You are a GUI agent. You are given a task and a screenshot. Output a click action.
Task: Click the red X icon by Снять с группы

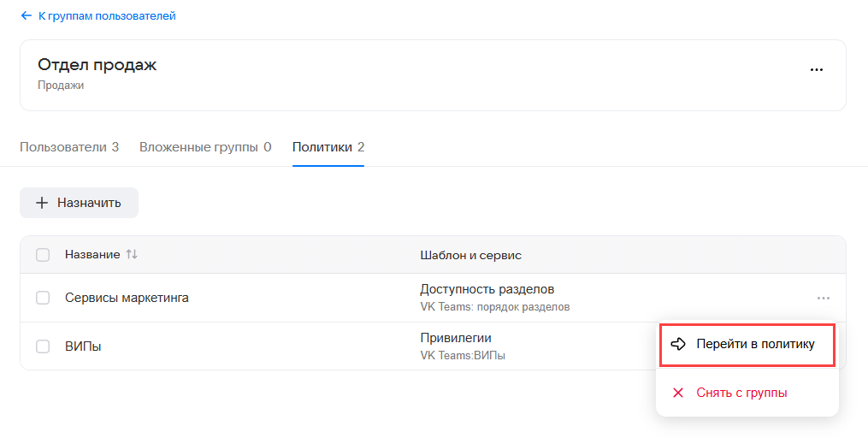point(678,393)
